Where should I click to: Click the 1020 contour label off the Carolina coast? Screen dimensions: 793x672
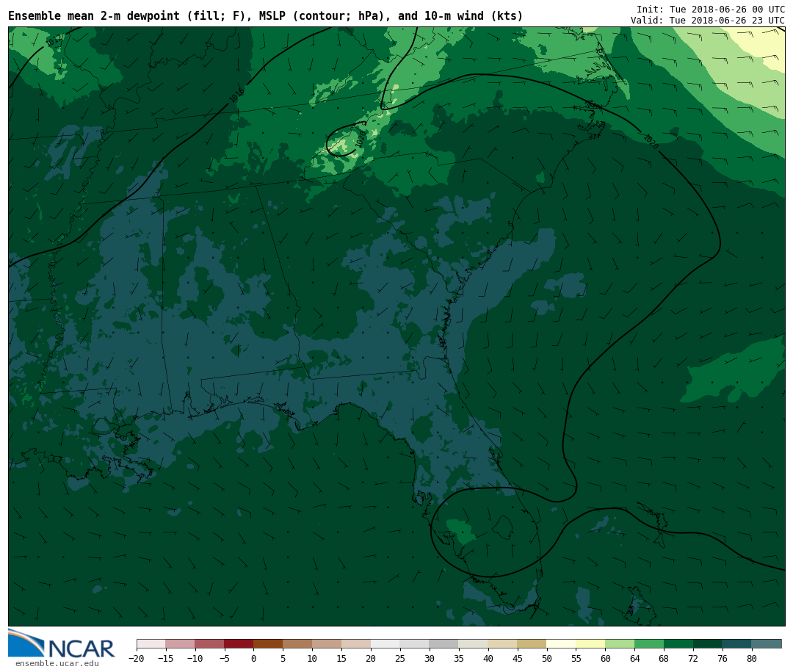click(x=651, y=142)
